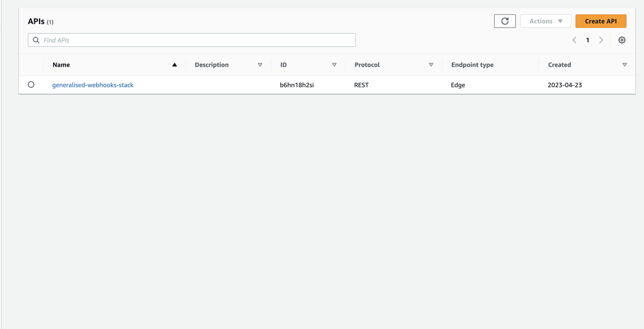This screenshot has width=644, height=329.
Task: Select the generalised-webhooks-stack radio button
Action: pos(31,85)
